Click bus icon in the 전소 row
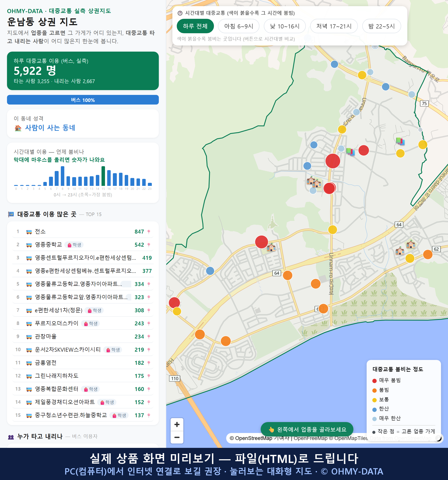448x480 pixels. (29, 232)
